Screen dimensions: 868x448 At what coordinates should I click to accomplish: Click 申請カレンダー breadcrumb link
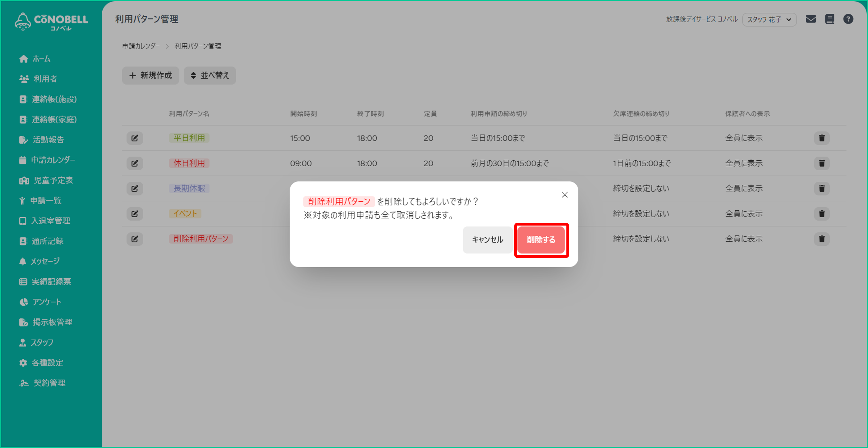pyautogui.click(x=141, y=46)
